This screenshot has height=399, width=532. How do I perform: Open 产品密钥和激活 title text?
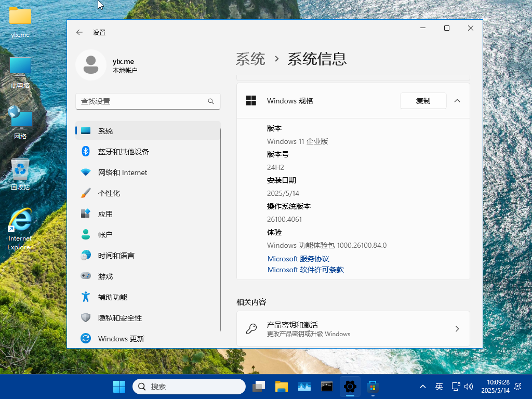292,325
